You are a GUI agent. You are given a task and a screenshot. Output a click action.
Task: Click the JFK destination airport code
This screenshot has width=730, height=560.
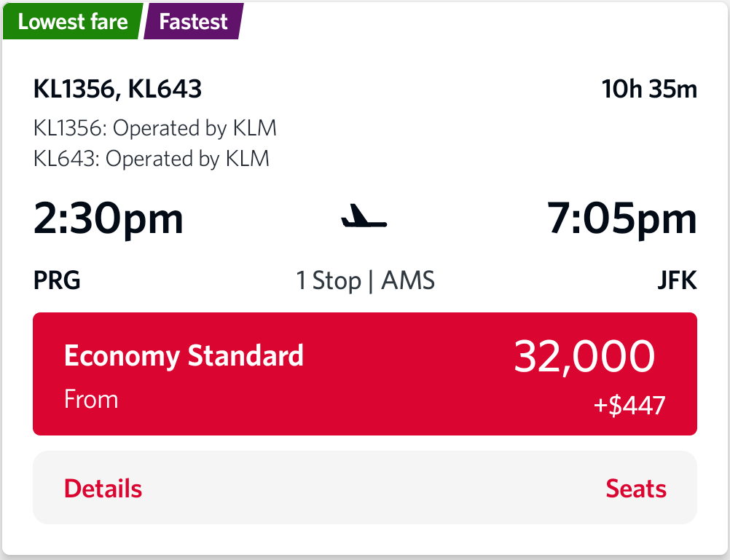click(x=677, y=280)
